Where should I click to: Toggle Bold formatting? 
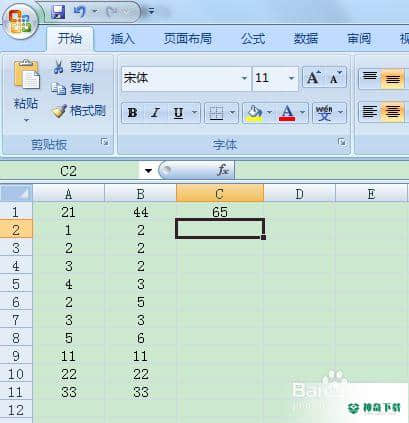point(132,113)
